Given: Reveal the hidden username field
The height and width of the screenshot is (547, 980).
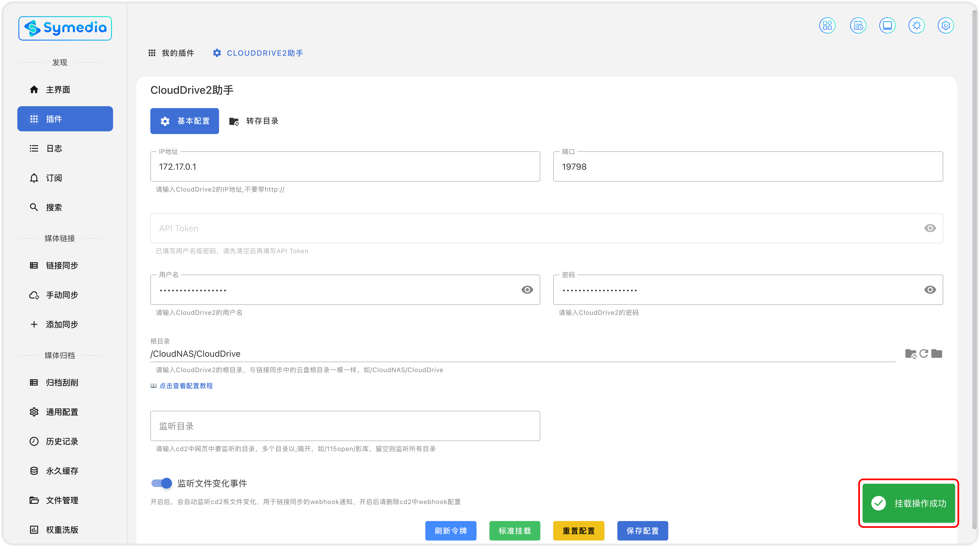Looking at the screenshot, I should [527, 290].
